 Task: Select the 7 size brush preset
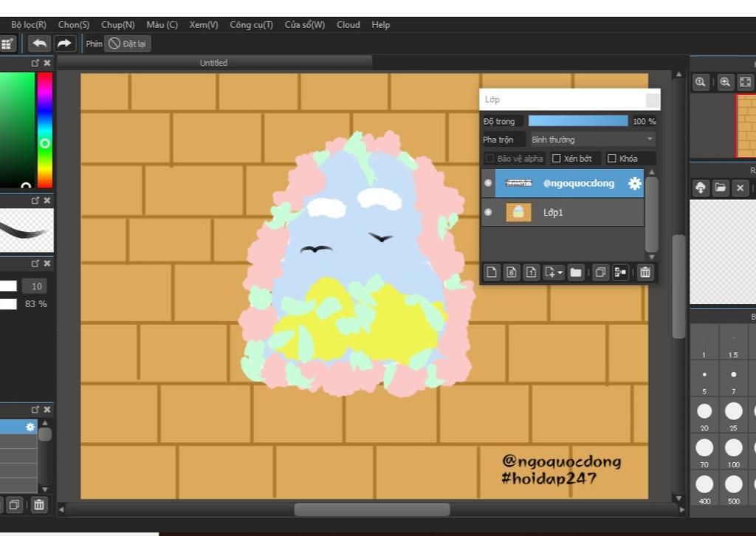pyautogui.click(x=733, y=379)
